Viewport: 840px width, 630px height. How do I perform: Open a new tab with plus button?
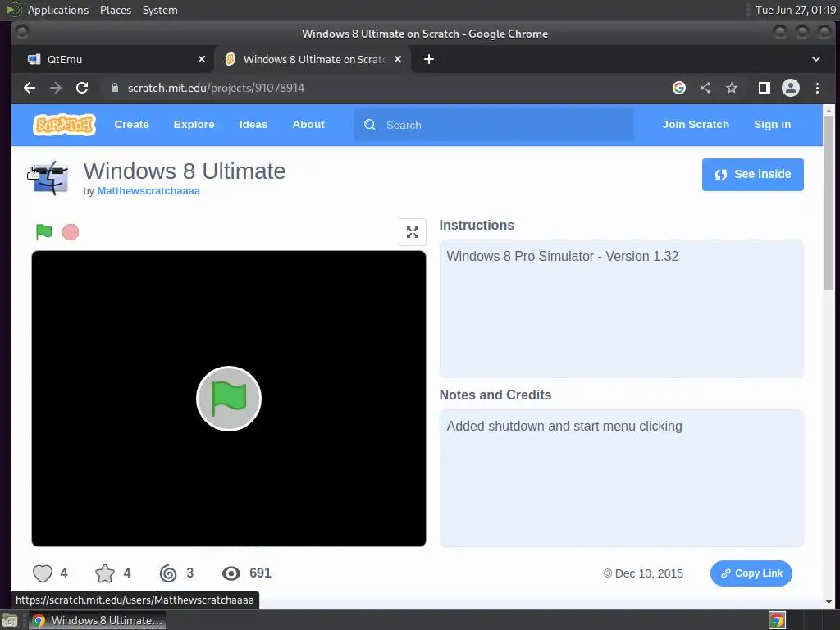429,59
